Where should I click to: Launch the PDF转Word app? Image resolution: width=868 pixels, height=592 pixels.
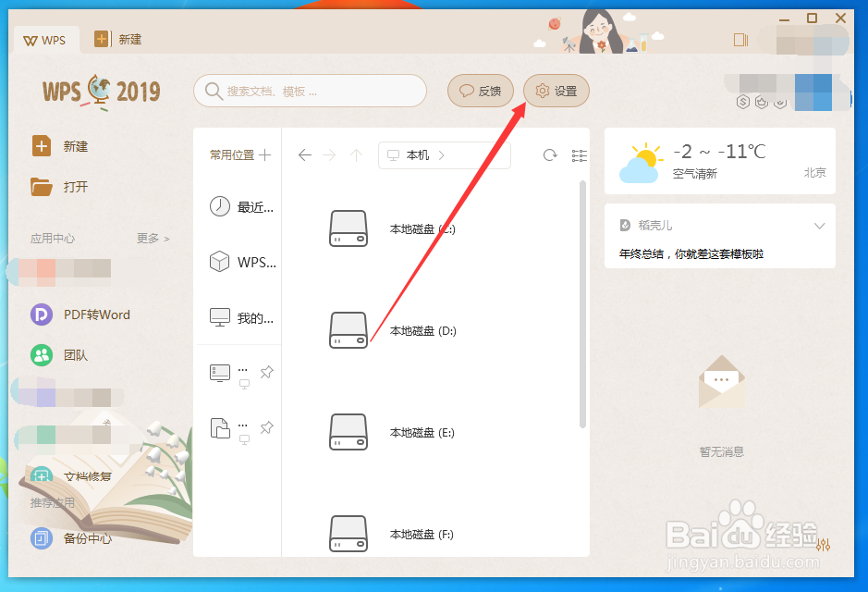80,314
